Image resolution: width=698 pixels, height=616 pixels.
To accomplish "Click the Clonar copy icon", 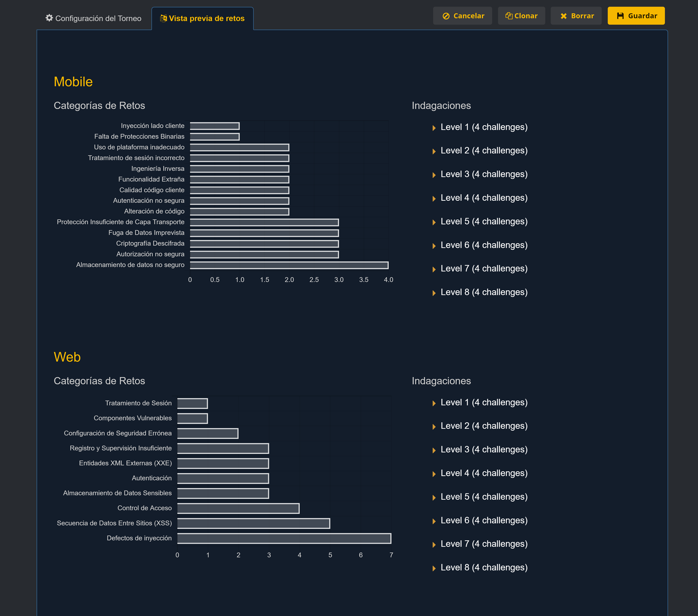I will [509, 16].
